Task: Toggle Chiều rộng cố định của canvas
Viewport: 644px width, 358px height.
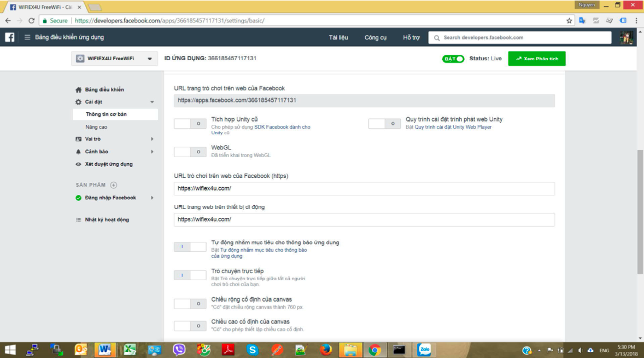Action: (190, 303)
